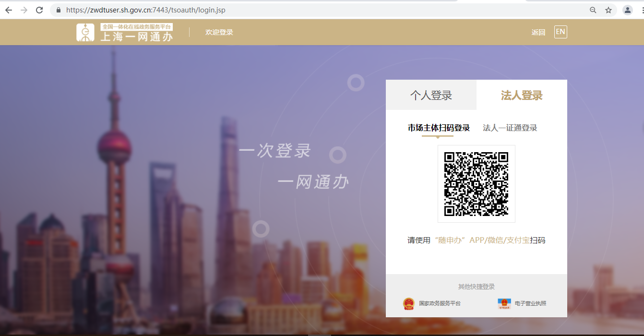The width and height of the screenshot is (644, 336).
Task: Click the 电子营业执照 icon
Action: (x=504, y=303)
